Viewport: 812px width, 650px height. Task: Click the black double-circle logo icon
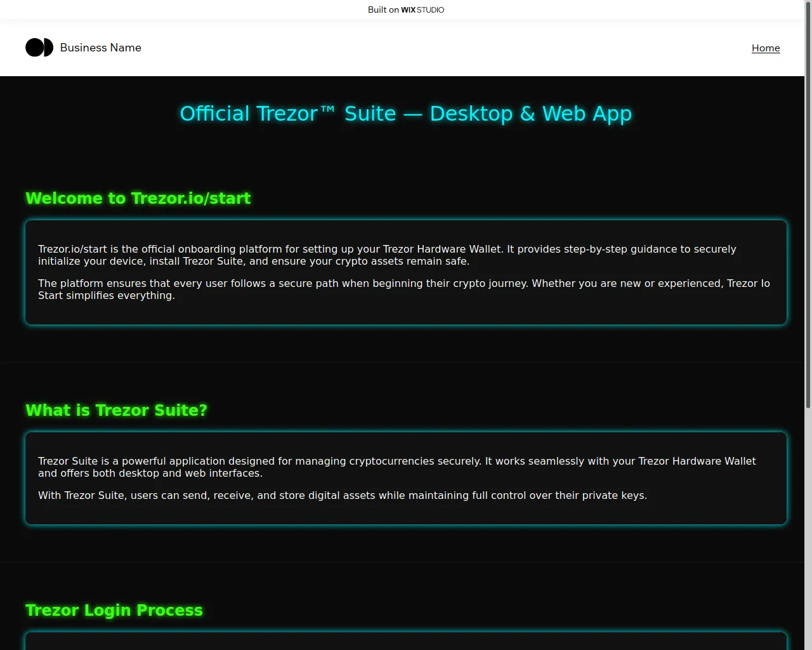[39, 48]
